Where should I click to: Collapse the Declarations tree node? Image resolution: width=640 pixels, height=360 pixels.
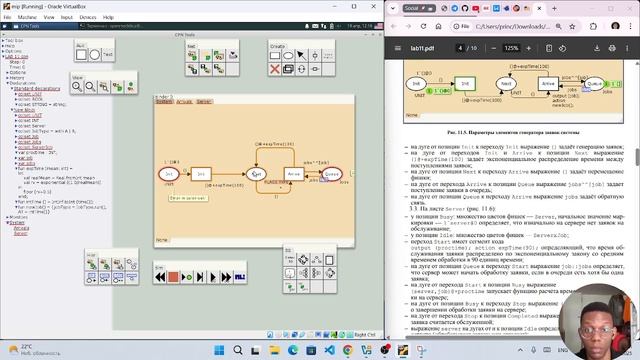(7, 83)
